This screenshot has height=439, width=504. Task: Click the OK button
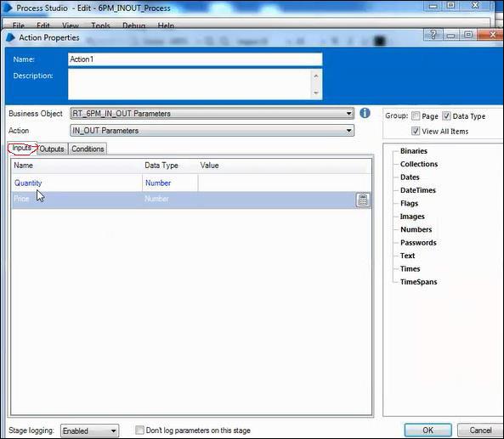tap(428, 430)
